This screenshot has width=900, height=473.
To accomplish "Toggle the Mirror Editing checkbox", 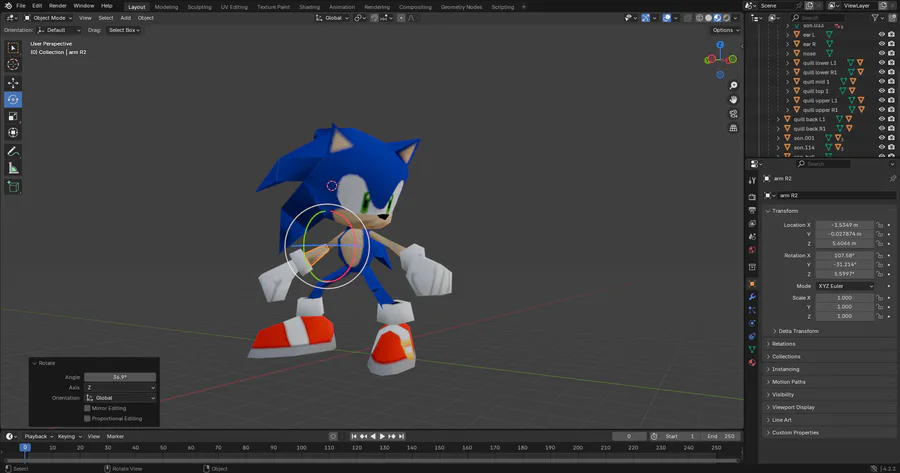I will coord(87,408).
